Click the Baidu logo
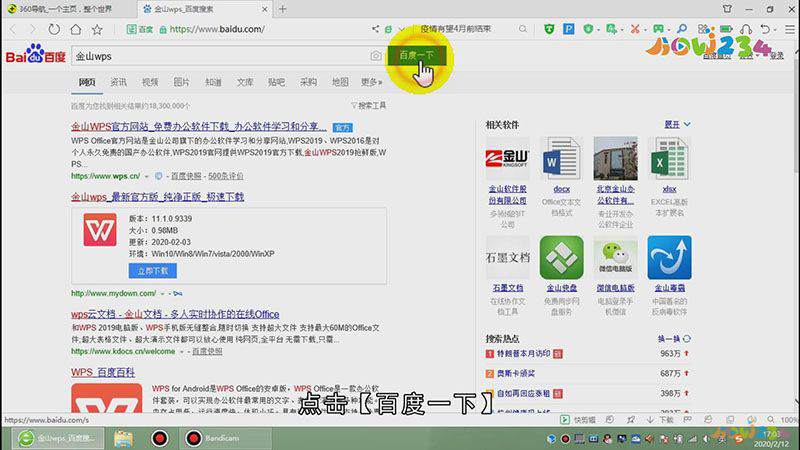The image size is (800, 450). [x=36, y=54]
